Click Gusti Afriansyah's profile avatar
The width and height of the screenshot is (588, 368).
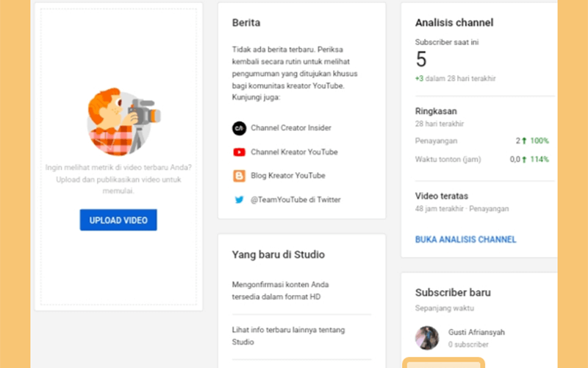(427, 338)
